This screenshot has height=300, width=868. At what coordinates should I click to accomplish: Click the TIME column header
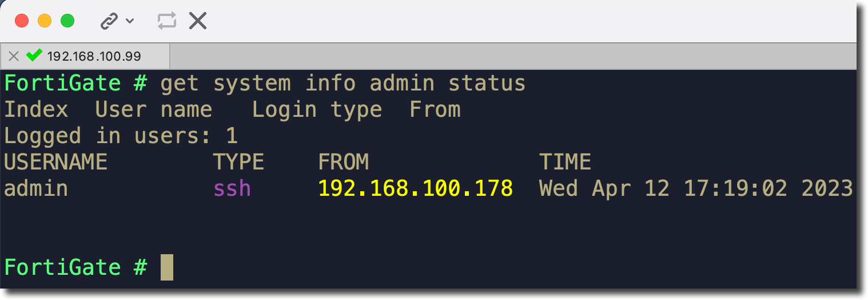click(565, 162)
